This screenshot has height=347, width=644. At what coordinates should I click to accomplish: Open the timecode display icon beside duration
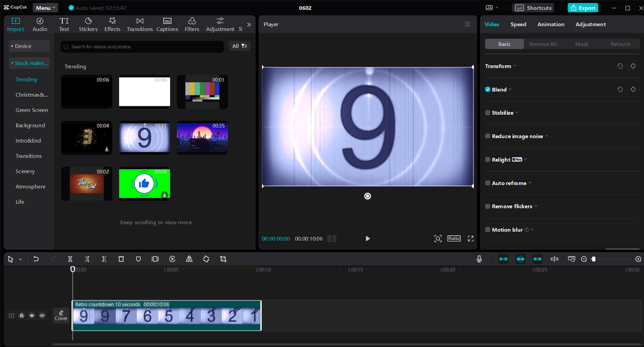click(x=332, y=239)
